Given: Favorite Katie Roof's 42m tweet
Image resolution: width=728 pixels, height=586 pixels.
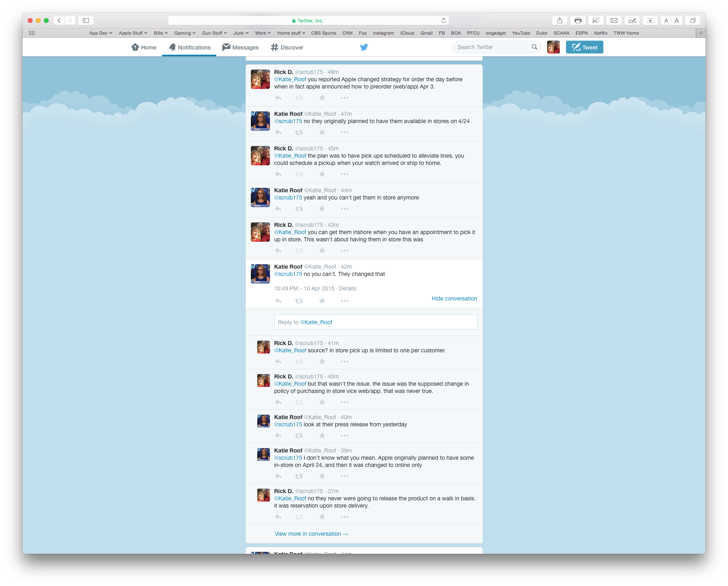Looking at the screenshot, I should (322, 301).
